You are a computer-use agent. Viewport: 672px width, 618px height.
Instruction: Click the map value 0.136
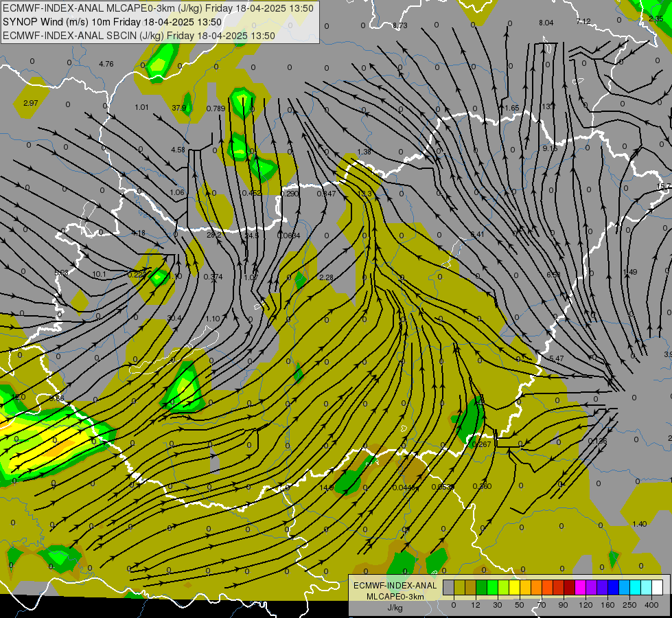click(x=597, y=442)
